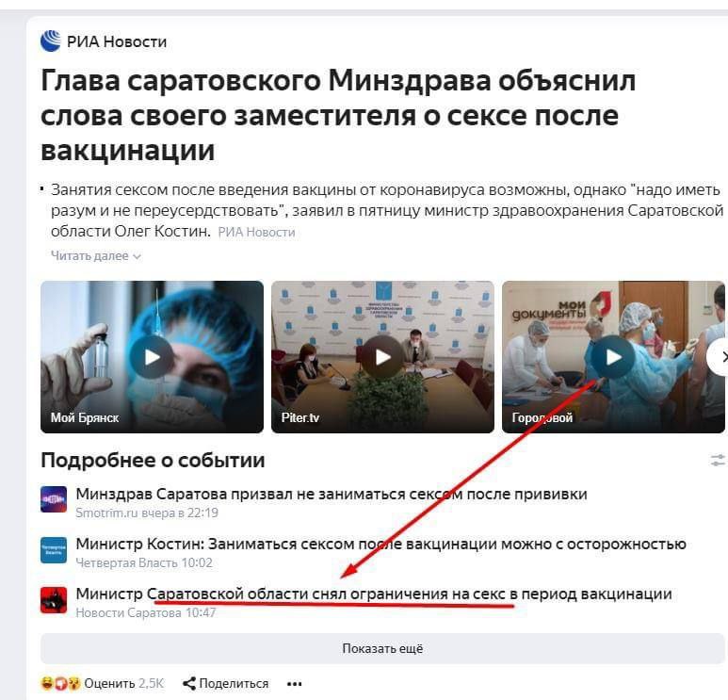728x700 pixels.
Task: Play the Городовой video
Action: coord(613,357)
